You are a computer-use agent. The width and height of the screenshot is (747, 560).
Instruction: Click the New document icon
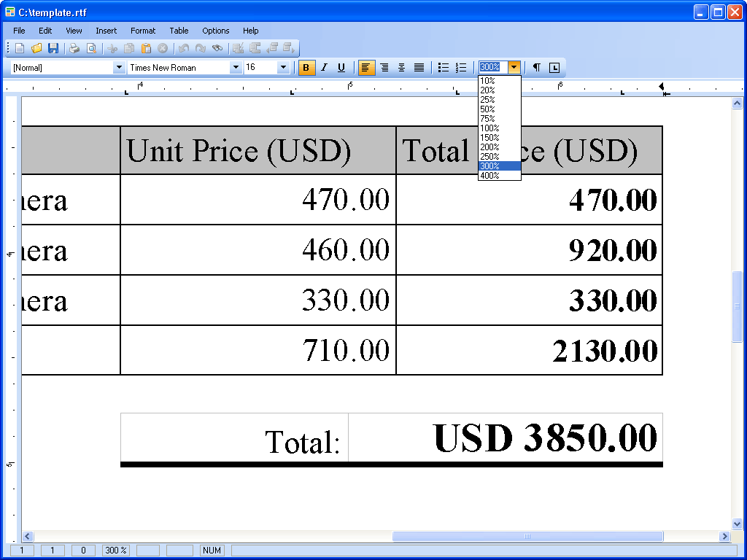pyautogui.click(x=20, y=49)
